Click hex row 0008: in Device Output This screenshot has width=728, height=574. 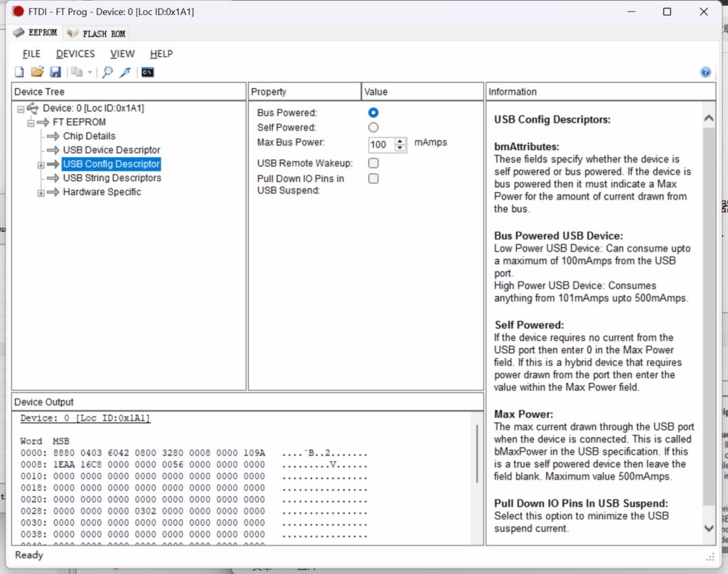194,465
